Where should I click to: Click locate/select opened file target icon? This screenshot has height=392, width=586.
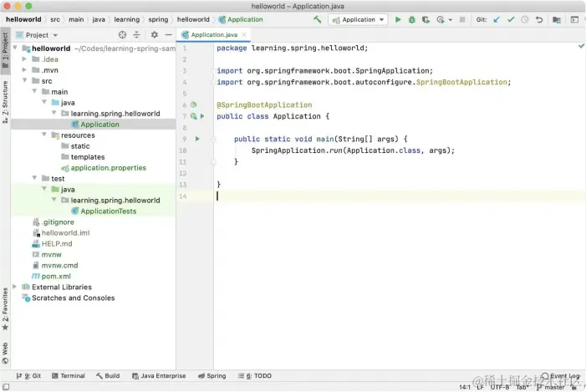click(x=122, y=35)
